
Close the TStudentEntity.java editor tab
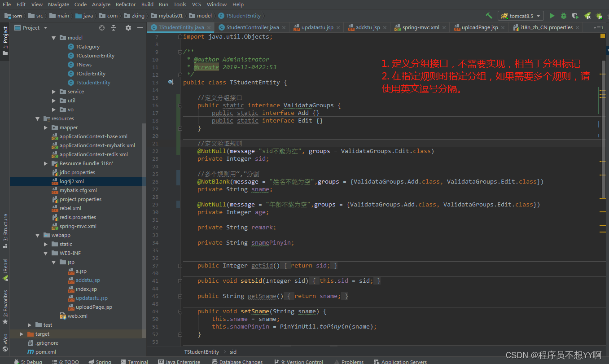pyautogui.click(x=209, y=28)
